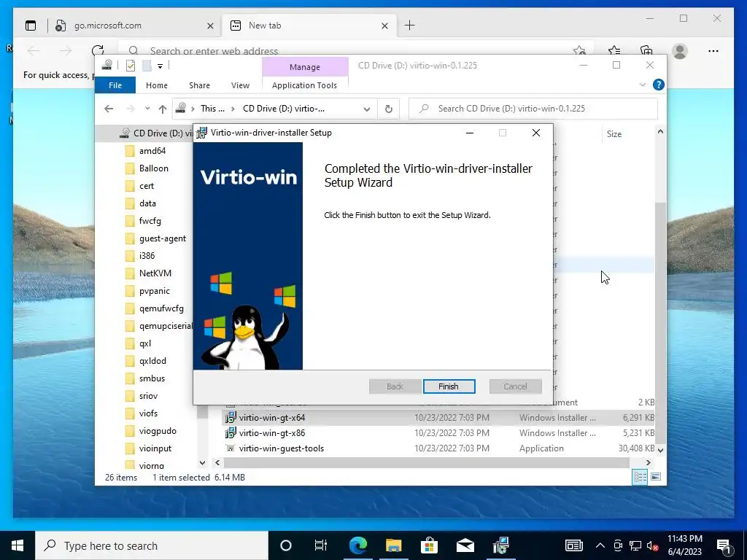Open the File tab in Explorer ribbon

click(115, 85)
